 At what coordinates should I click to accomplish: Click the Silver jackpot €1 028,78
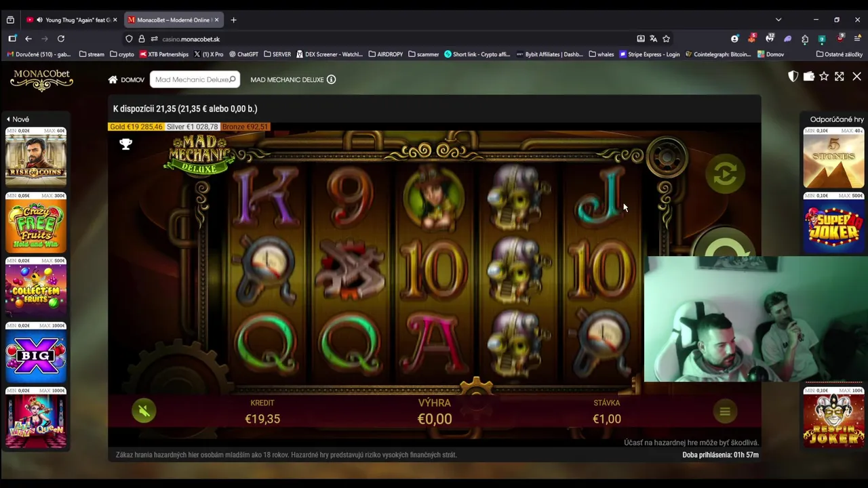click(x=193, y=127)
